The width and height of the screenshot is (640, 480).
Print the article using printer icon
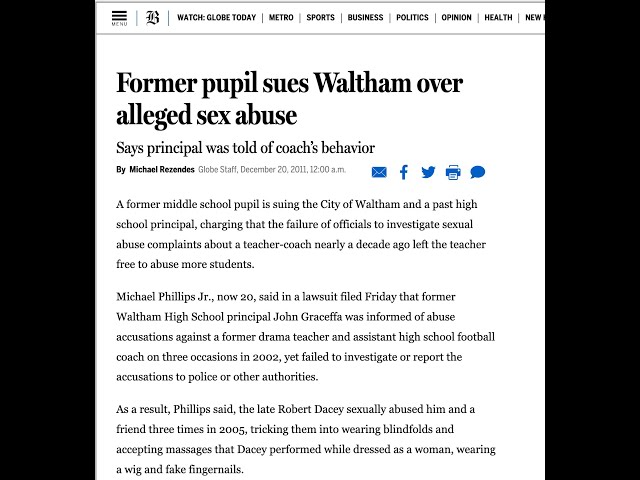[453, 172]
